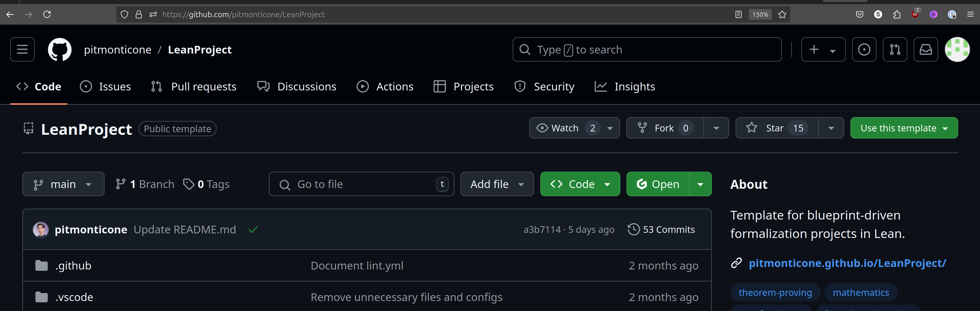
Task: Click the site padlock icon
Action: coord(139,14)
